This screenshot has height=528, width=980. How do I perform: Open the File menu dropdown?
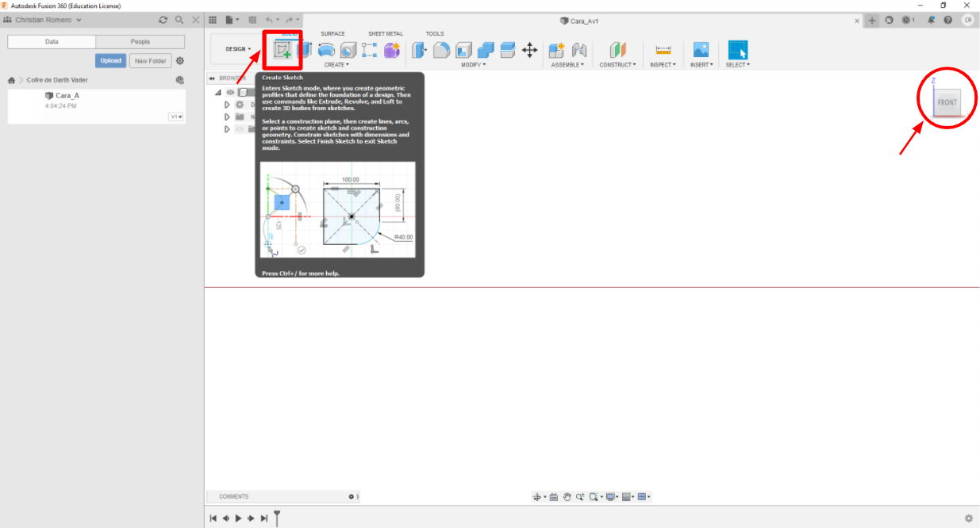pos(232,20)
